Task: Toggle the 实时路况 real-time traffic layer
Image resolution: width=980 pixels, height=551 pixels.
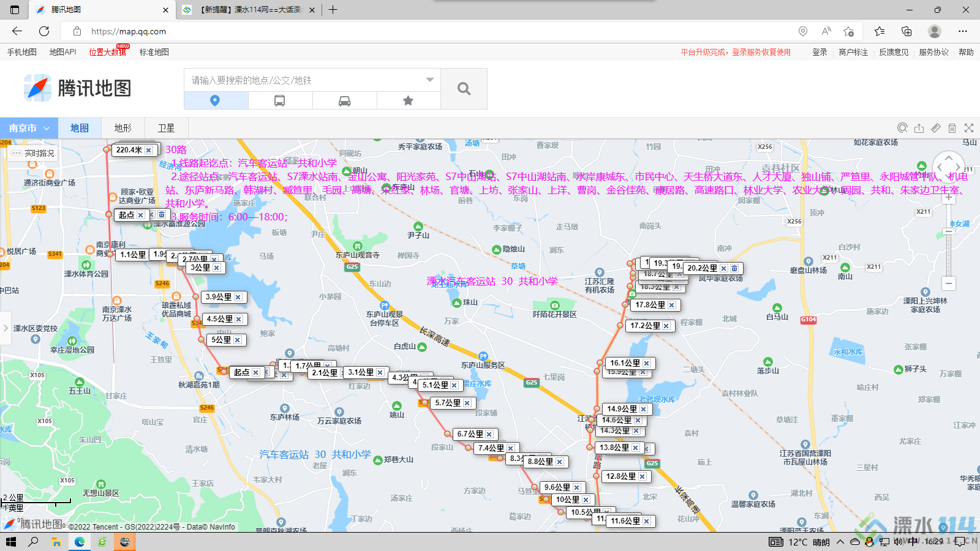Action: coord(33,153)
